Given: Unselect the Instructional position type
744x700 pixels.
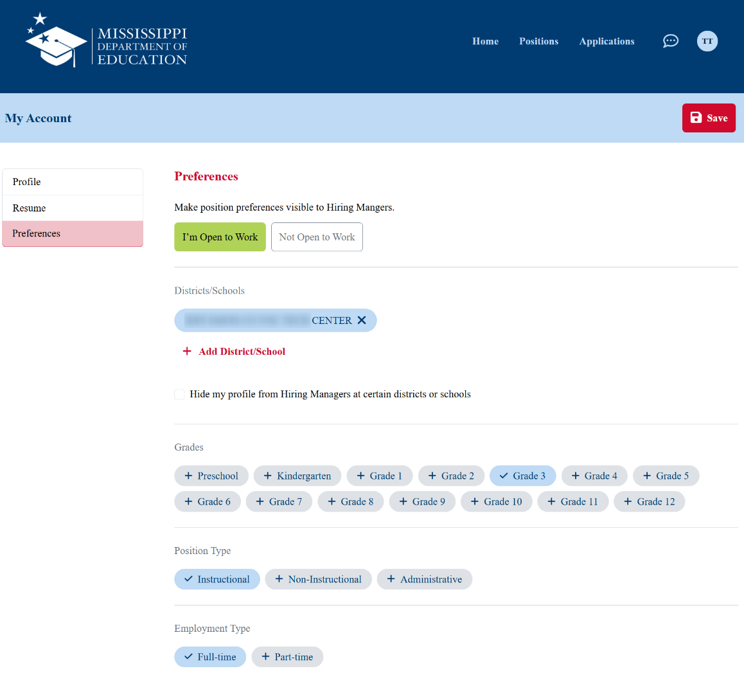Looking at the screenshot, I should tap(217, 579).
